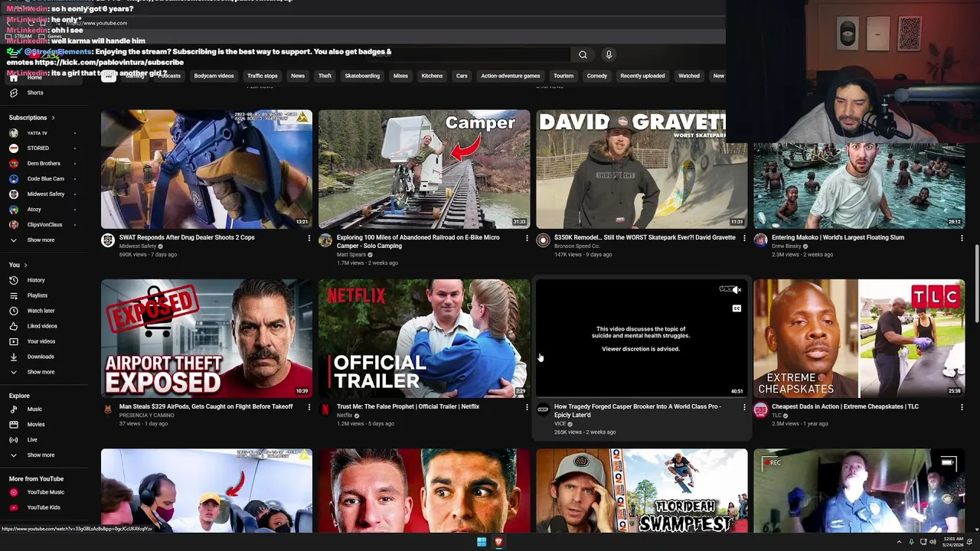Open the History icon in sidebar
Screen dimensions: 980x551
(14, 280)
